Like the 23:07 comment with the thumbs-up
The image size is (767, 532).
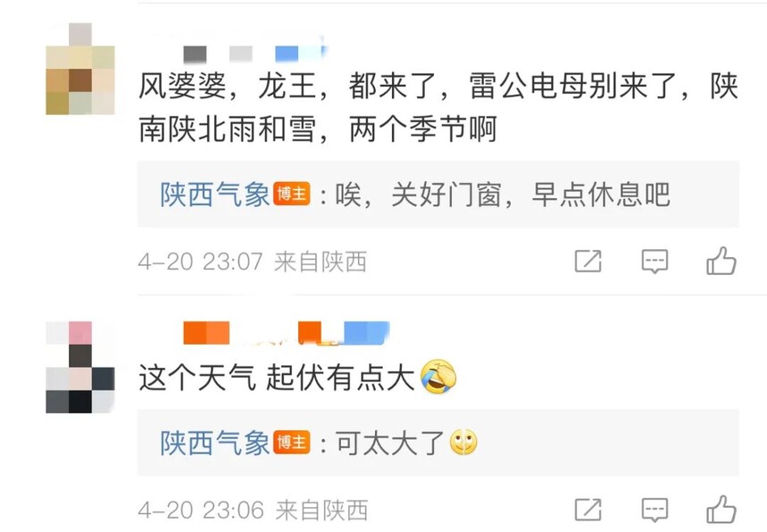click(x=721, y=261)
